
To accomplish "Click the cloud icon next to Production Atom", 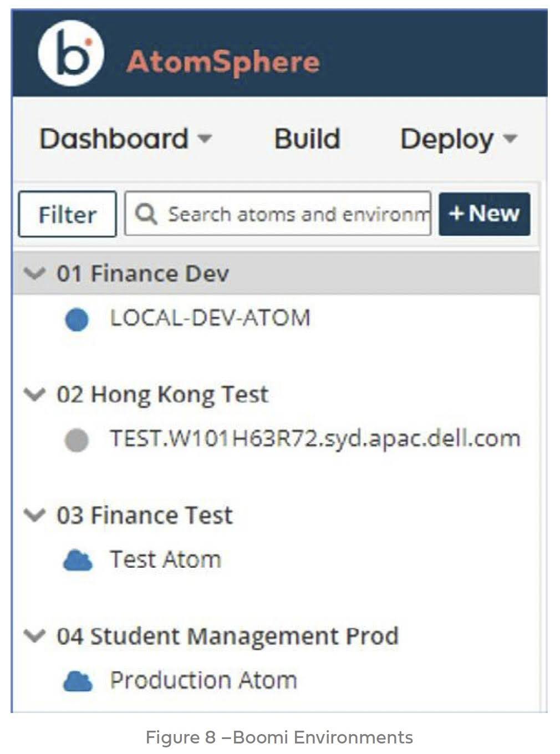I will (78, 681).
